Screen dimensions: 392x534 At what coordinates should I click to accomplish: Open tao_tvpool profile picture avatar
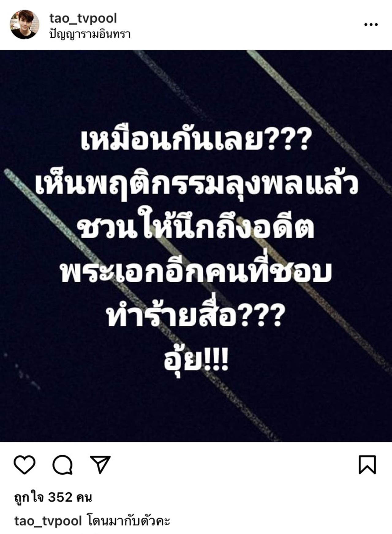click(x=24, y=24)
